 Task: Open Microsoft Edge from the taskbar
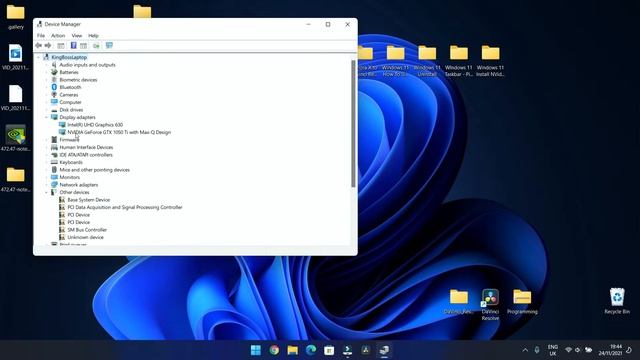pyautogui.click(x=311, y=350)
